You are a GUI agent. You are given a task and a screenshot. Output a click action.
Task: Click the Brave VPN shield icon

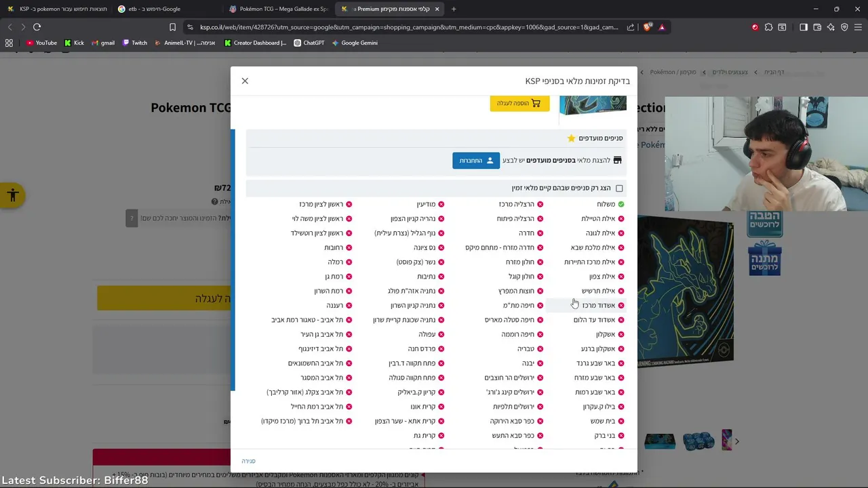pos(844,27)
